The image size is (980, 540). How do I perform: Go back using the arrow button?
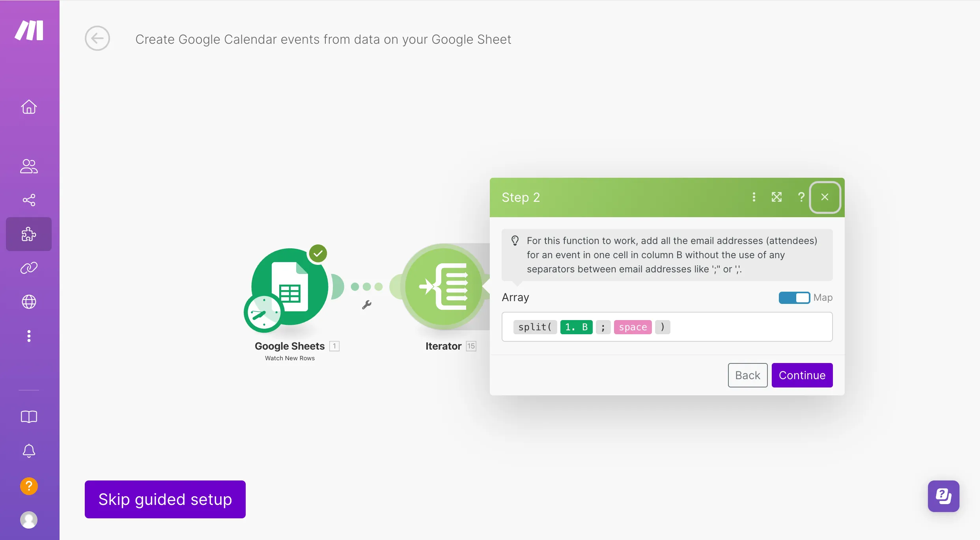coord(97,38)
